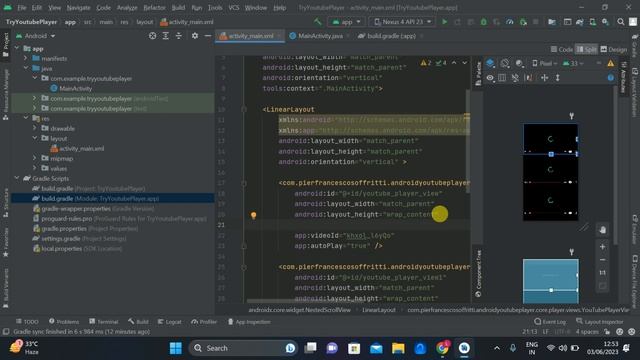This screenshot has width=640, height=360.
Task: Open the VCS menu
Action: [233, 7]
